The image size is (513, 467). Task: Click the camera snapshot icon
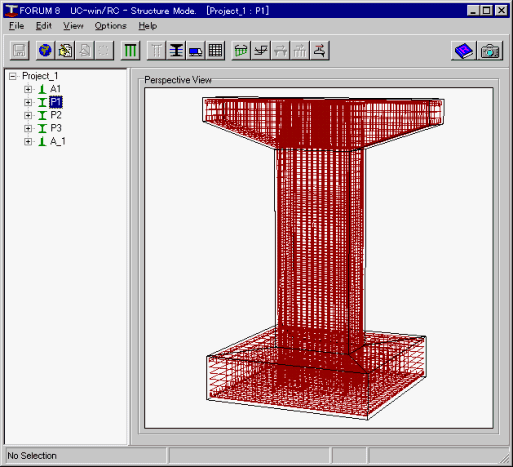tap(490, 51)
